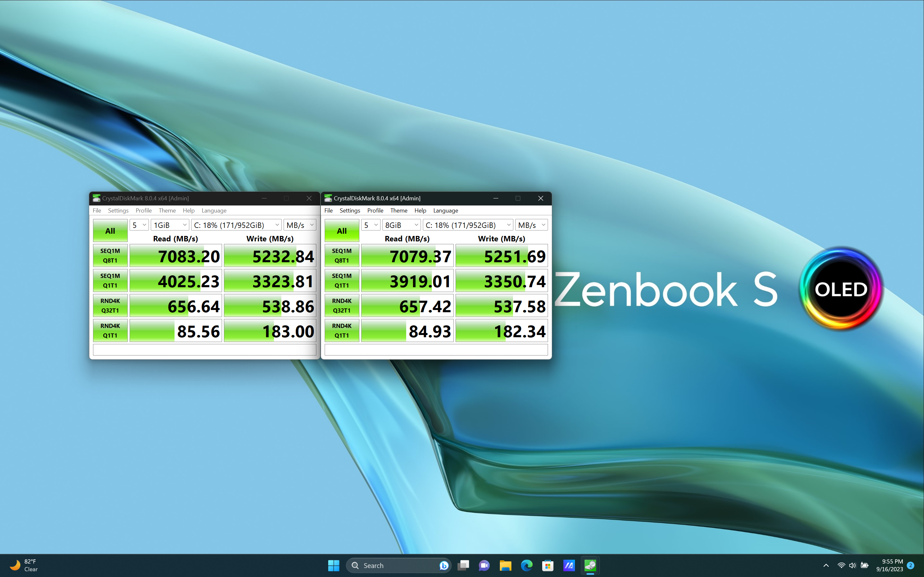The height and width of the screenshot is (577, 924).
Task: Expand the 8GiB test size dropdown
Action: tap(401, 225)
